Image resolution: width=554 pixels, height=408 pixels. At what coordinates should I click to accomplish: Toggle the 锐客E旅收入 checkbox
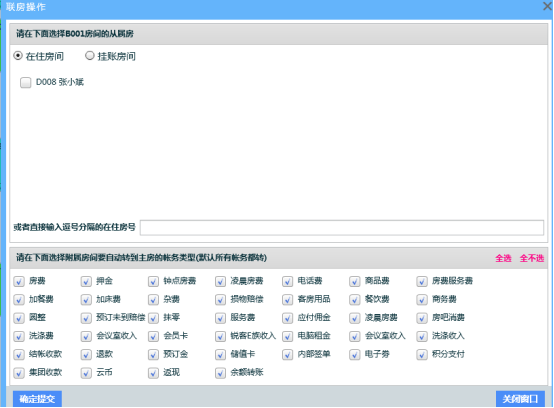tap(220, 336)
